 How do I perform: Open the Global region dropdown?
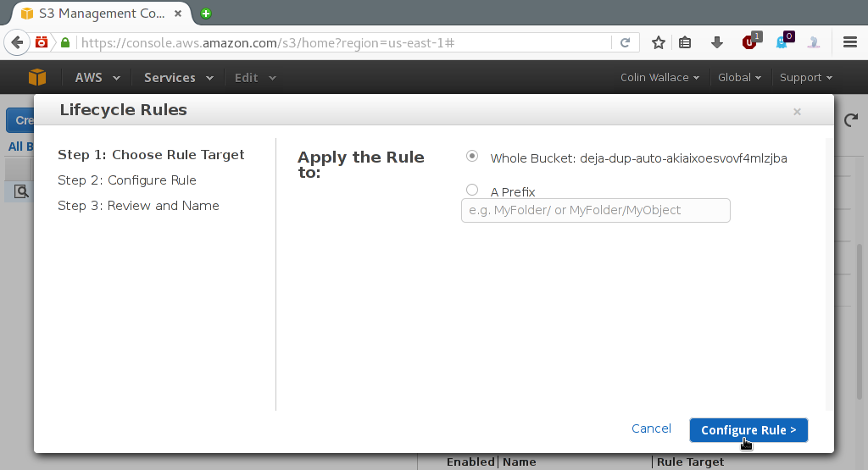739,77
